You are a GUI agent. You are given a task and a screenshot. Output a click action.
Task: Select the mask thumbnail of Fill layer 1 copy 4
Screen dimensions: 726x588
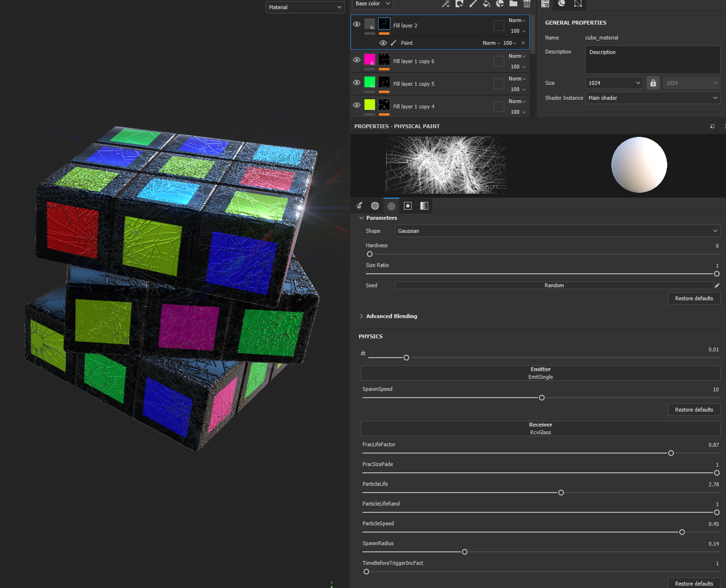(384, 105)
